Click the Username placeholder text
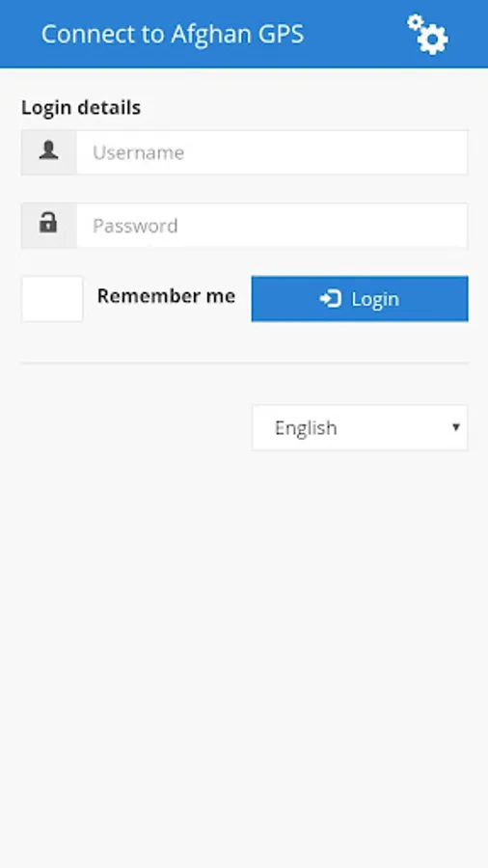Screen dimensions: 488x868 click(x=138, y=152)
